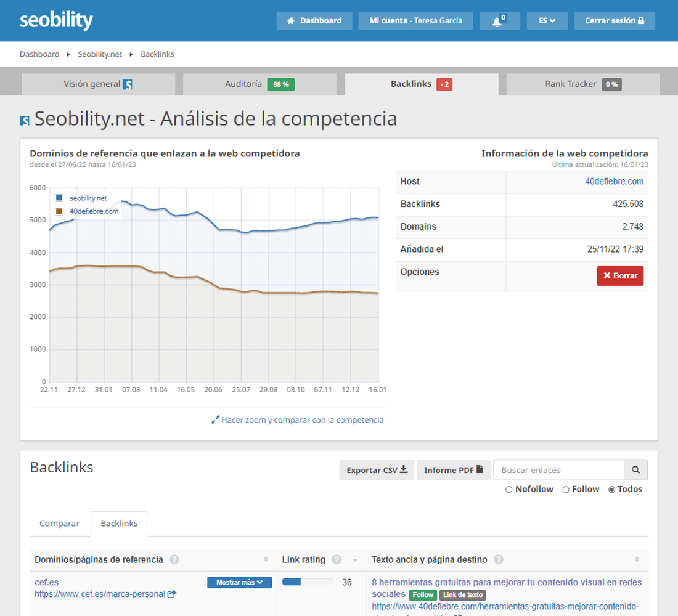Click the Seobility S icon beside page title
Image resolution: width=678 pixels, height=616 pixels.
tap(25, 120)
